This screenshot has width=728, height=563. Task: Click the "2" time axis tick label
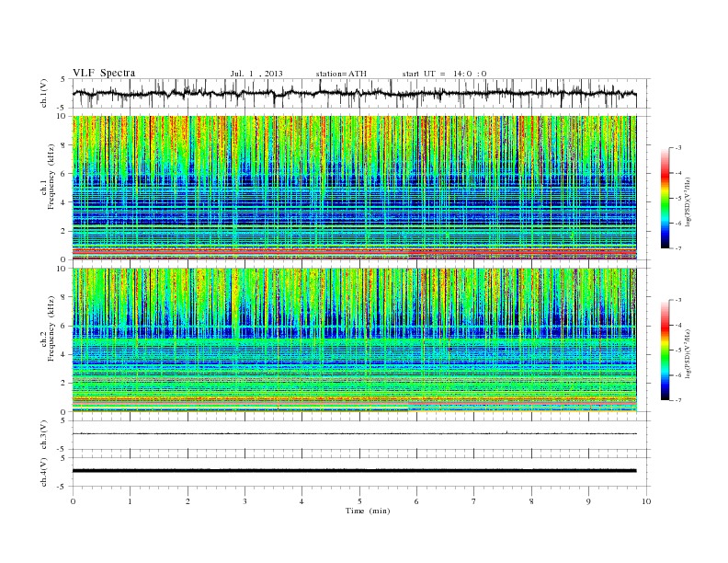pos(188,501)
